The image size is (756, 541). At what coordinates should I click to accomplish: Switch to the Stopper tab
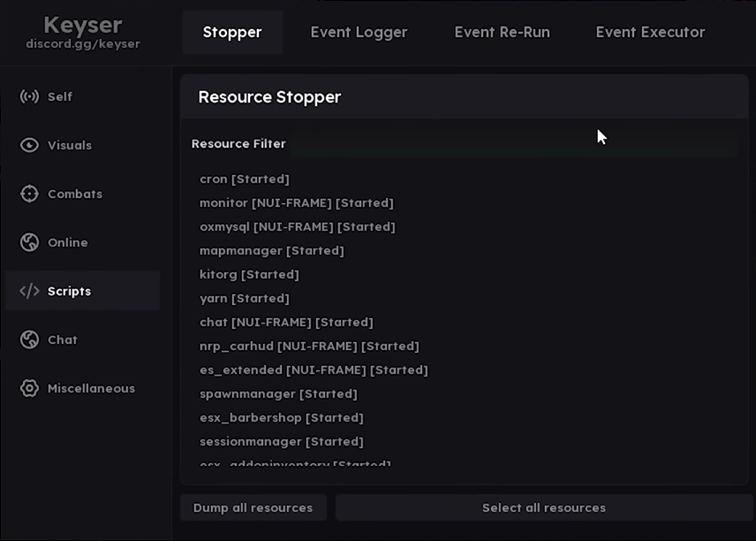[x=232, y=33]
